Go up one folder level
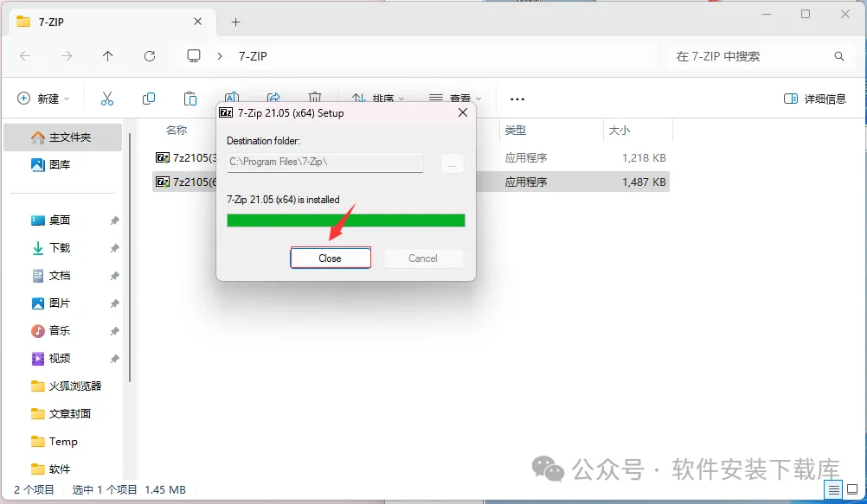The height and width of the screenshot is (504, 867). pyautogui.click(x=108, y=56)
